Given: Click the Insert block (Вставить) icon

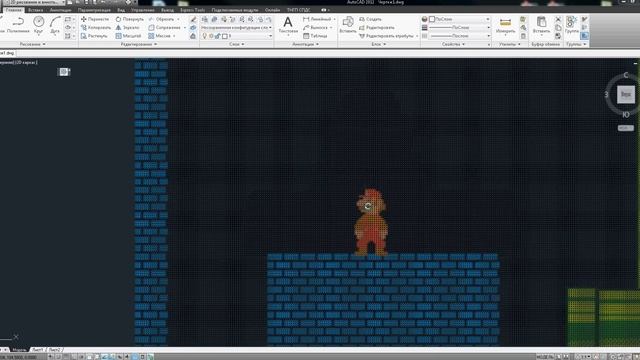Looking at the screenshot, I should click(x=348, y=24).
